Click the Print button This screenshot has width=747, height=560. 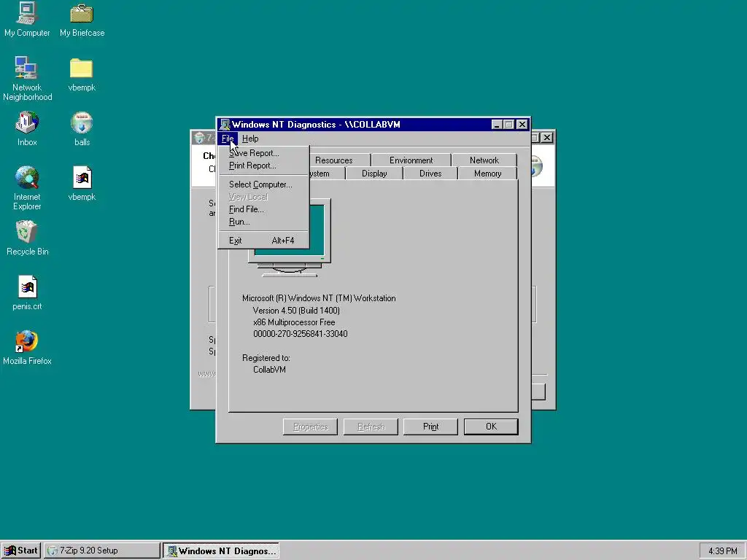coord(430,427)
